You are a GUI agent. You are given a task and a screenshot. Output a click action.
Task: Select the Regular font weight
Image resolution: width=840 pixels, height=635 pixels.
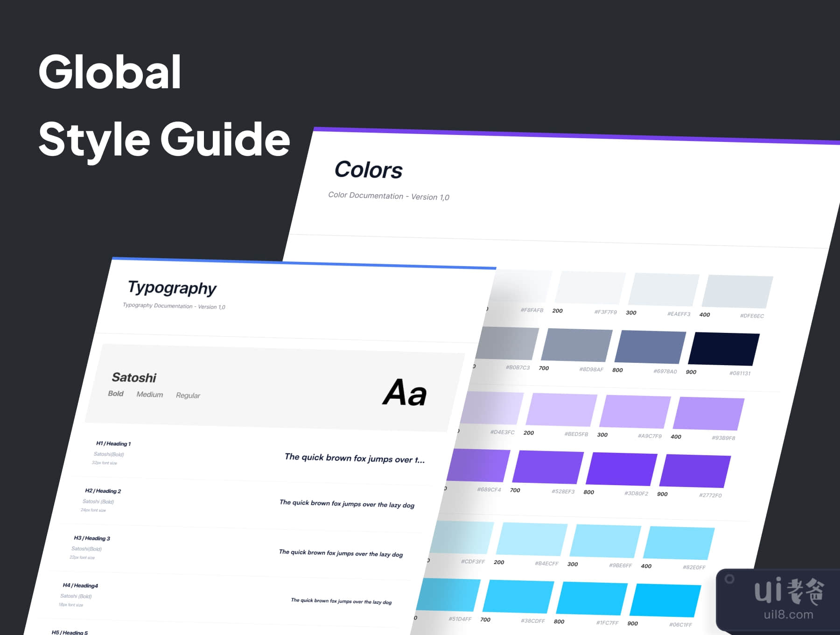coord(188,395)
